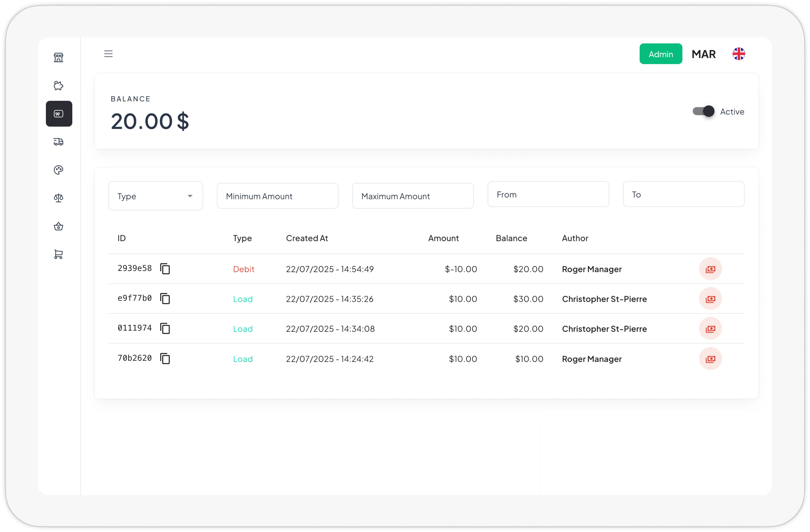The height and width of the screenshot is (532, 810).
Task: Open the language flag selector
Action: [739, 54]
